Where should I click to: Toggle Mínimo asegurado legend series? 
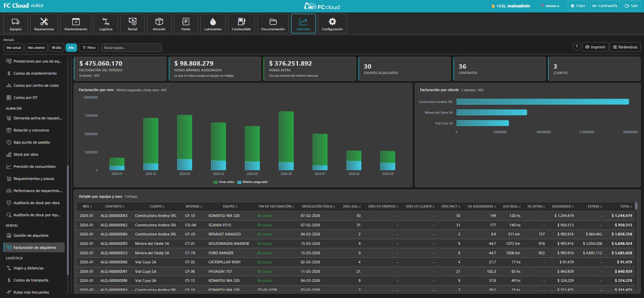253,182
